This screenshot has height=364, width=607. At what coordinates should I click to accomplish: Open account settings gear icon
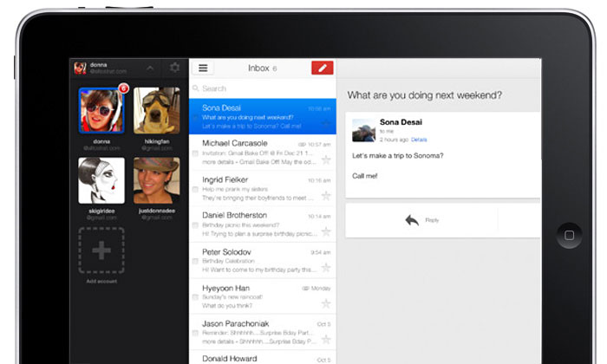click(174, 68)
